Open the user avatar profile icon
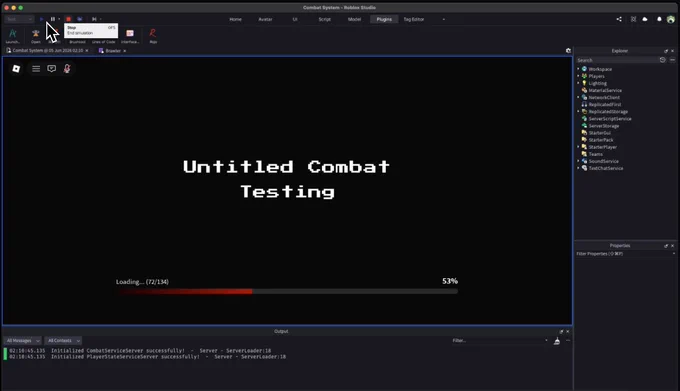680x391 pixels. click(671, 19)
